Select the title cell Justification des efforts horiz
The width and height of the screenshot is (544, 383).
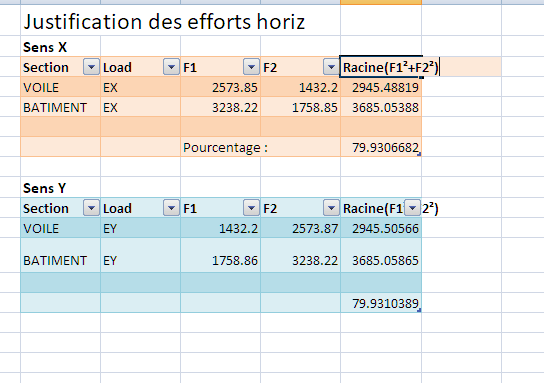pos(164,22)
